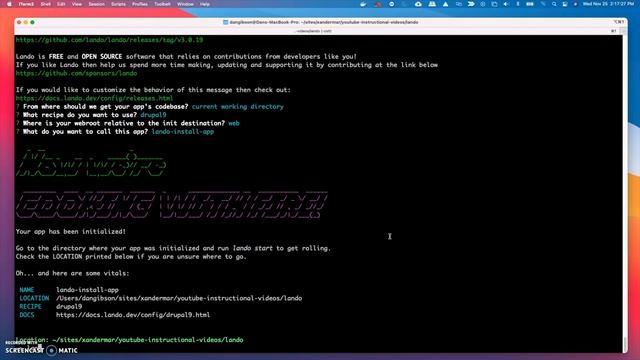
Task: Open the Apple menu
Action: [x=9, y=4]
